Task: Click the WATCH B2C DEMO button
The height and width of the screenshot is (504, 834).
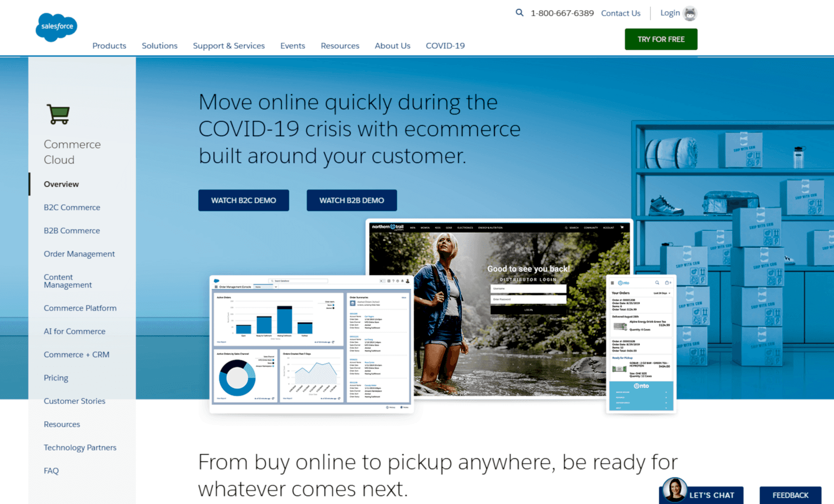Action: coord(244,200)
